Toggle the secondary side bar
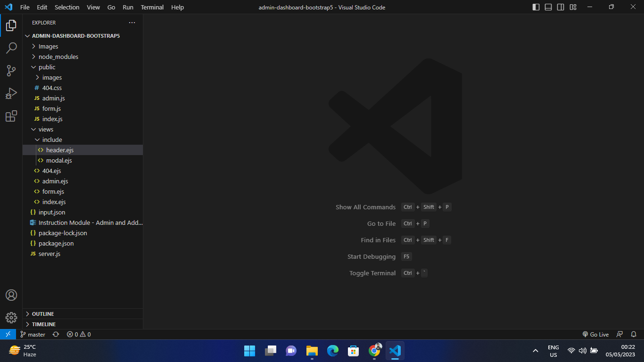The height and width of the screenshot is (362, 644). coord(560,7)
